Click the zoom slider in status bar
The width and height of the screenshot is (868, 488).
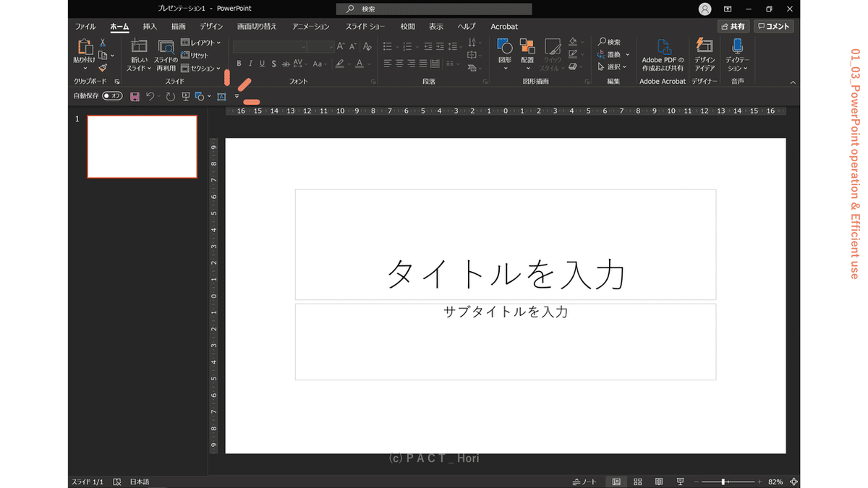724,481
